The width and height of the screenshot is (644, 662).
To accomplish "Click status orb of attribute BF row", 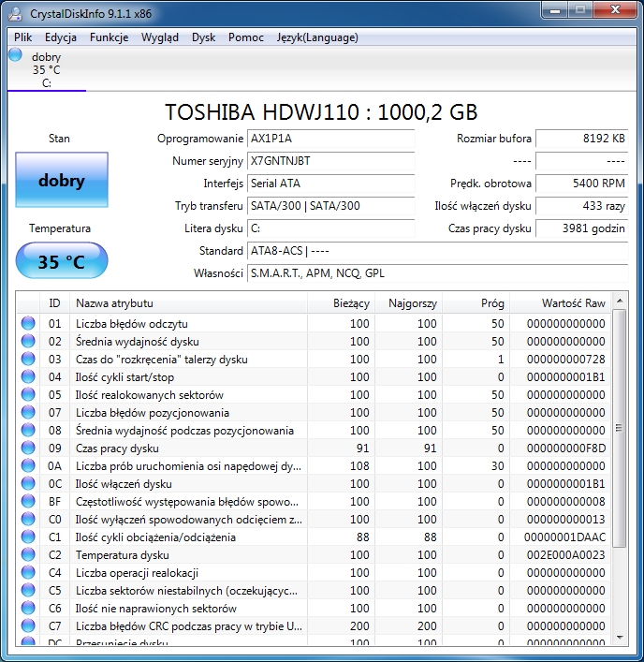I will point(28,501).
